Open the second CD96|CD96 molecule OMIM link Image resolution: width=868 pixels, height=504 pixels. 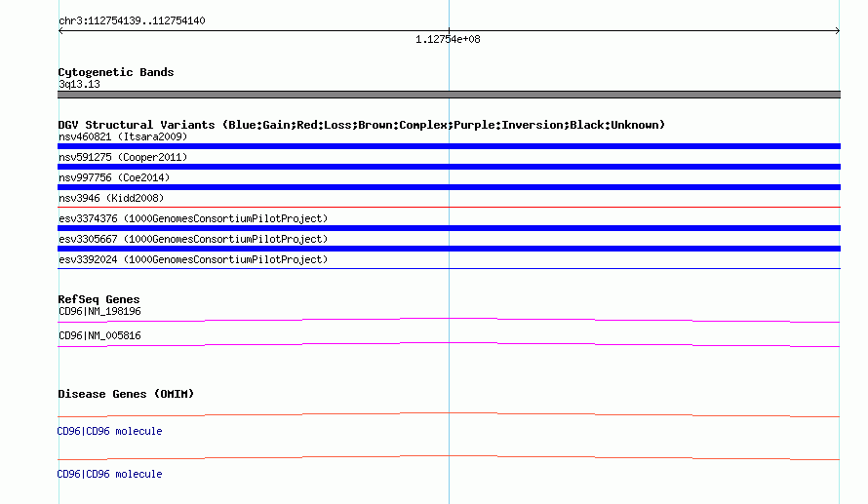(109, 474)
